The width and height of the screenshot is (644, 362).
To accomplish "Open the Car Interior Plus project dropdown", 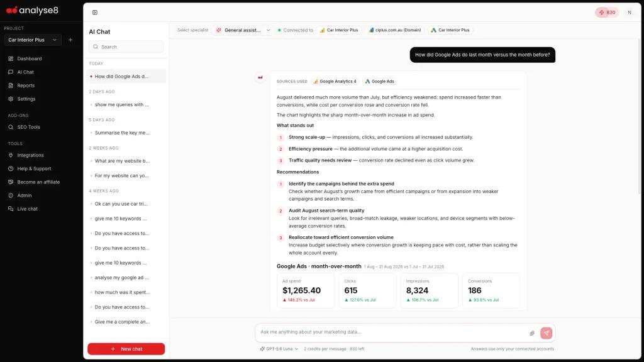I will [33, 40].
